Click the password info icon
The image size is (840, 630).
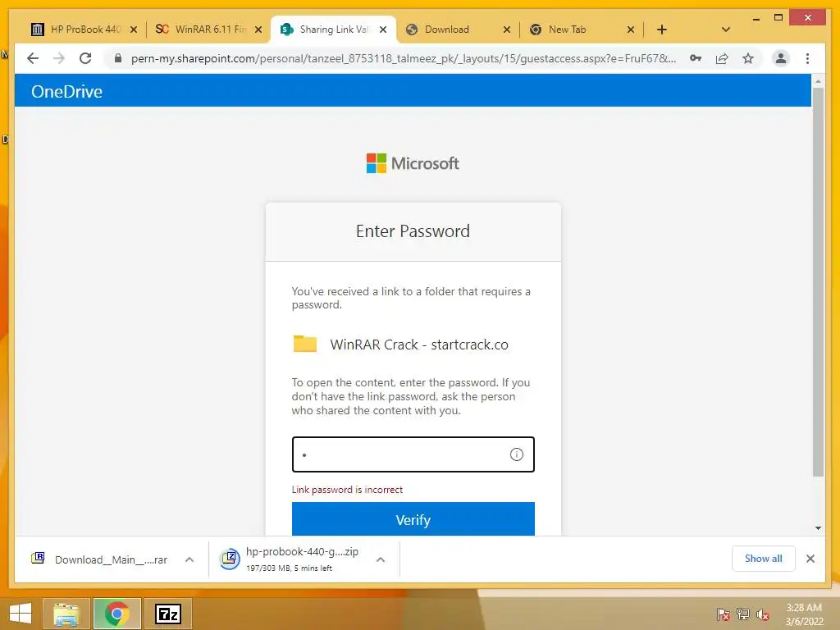[x=517, y=454]
